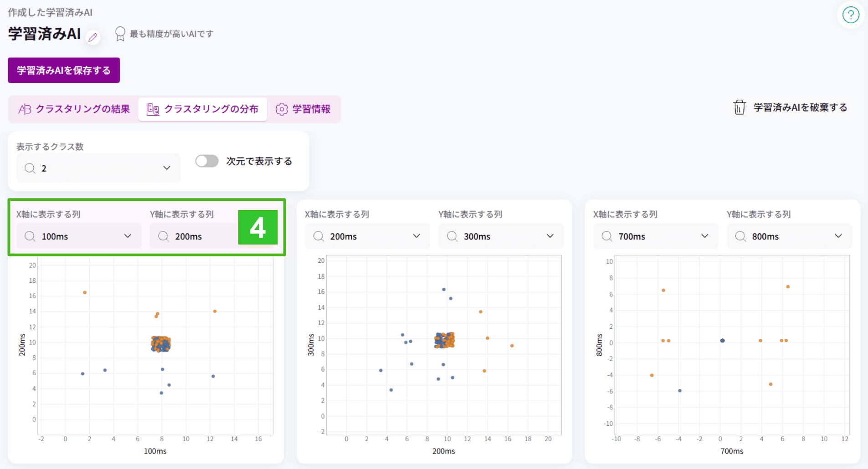The height and width of the screenshot is (469, 868).
Task: Click 学習済みAIを破棄する link
Action: 800,107
